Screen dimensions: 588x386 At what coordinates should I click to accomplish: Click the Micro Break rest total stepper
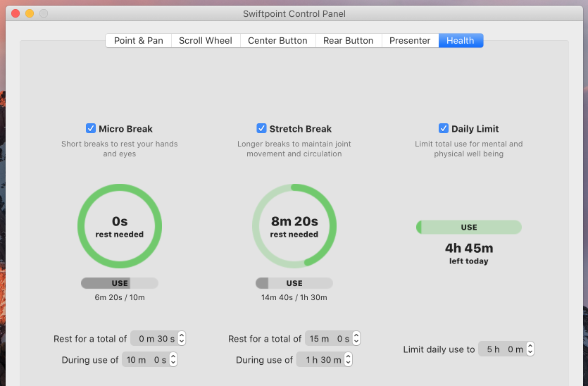[182, 338]
